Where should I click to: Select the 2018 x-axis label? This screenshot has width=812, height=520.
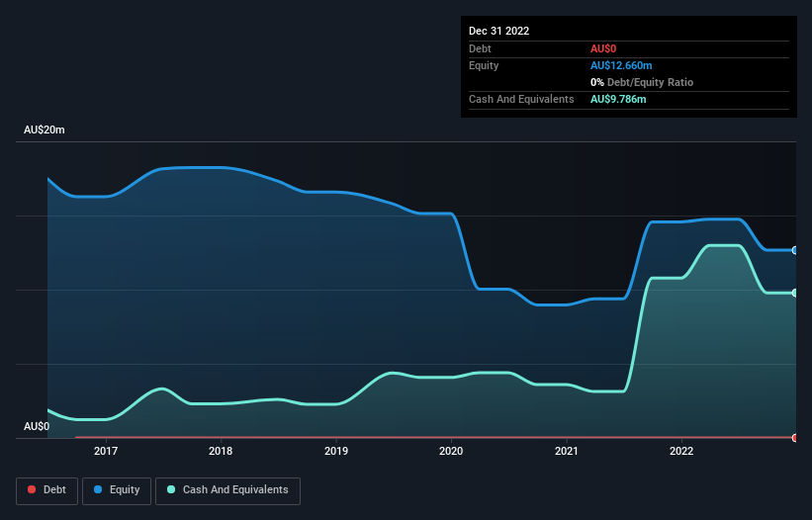221,451
